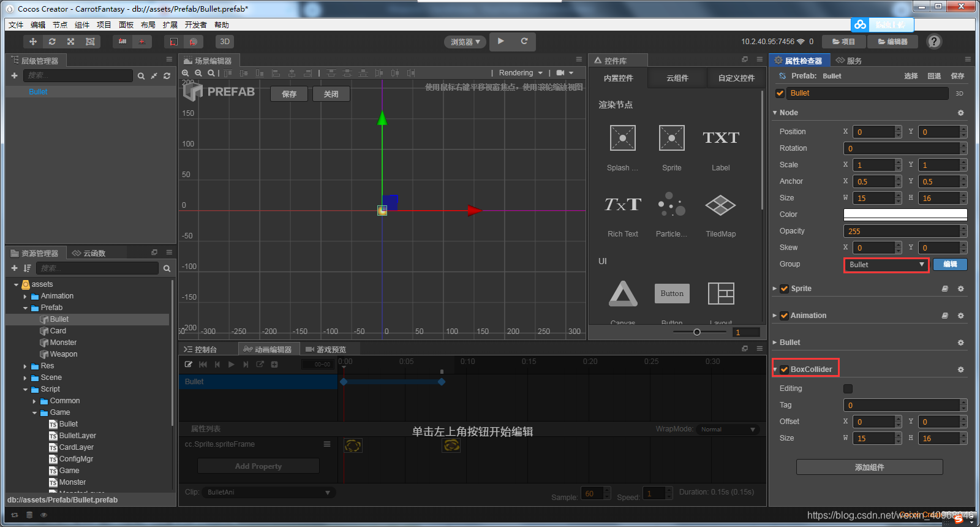Viewport: 980px width, 527px height.
Task: Open the white Color swatch
Action: [905, 214]
